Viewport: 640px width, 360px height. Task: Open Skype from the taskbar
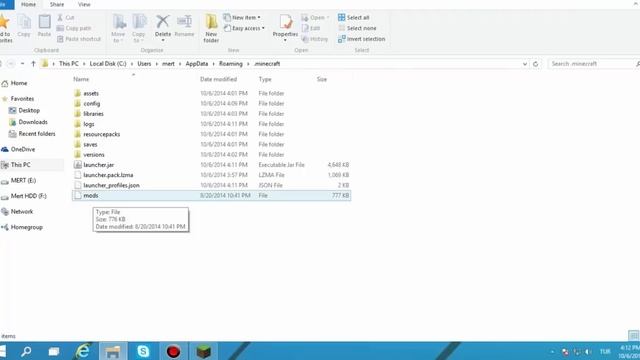point(143,351)
